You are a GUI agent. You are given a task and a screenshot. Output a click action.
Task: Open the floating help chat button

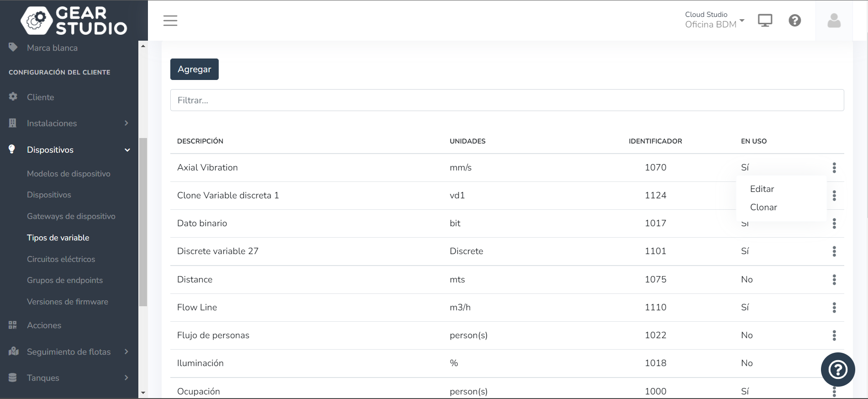click(837, 369)
